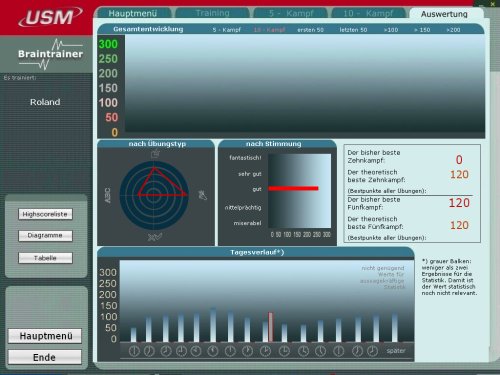Screen dimensions: 500x375
Task: Click the Gesamtentwicklung heading
Action: (148, 29)
